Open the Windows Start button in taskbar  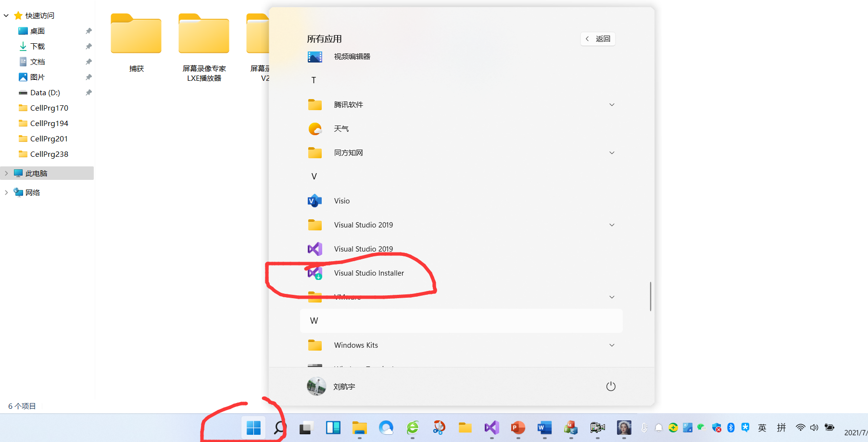253,428
